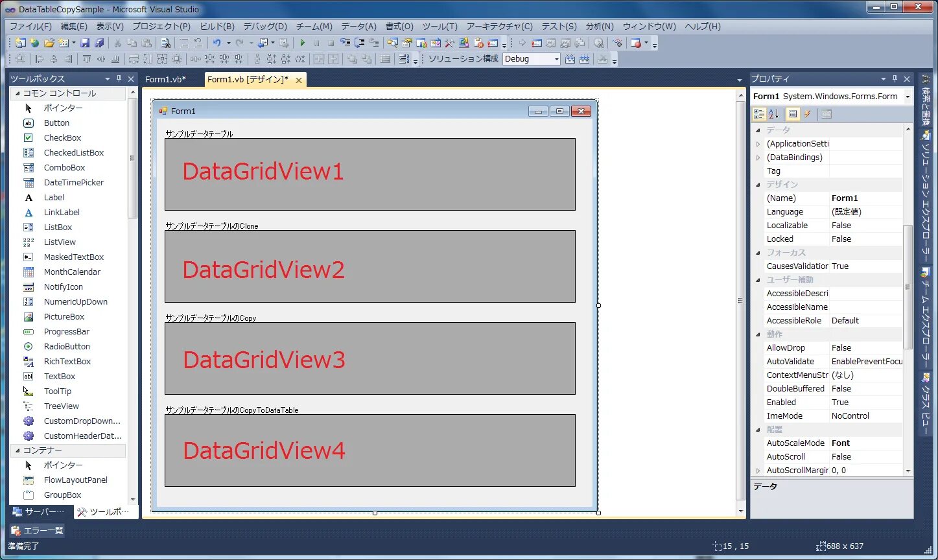Enable the Categorized view toggle in Properties

(x=758, y=114)
